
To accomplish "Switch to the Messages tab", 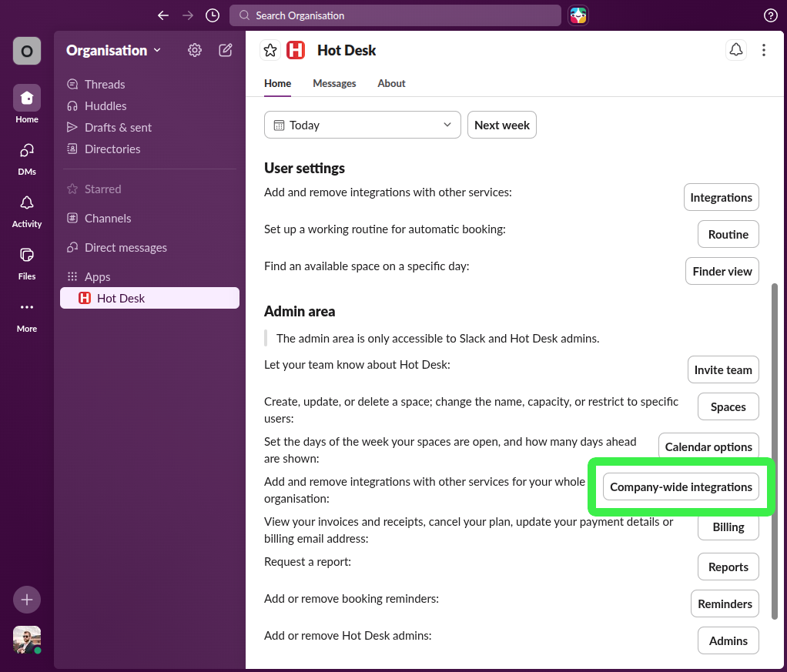I will [x=334, y=83].
